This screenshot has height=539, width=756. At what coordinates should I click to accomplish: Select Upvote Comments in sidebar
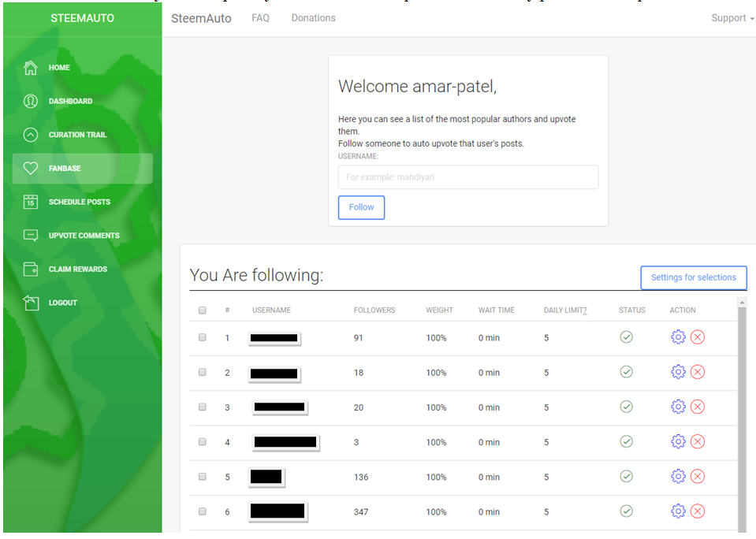(84, 236)
